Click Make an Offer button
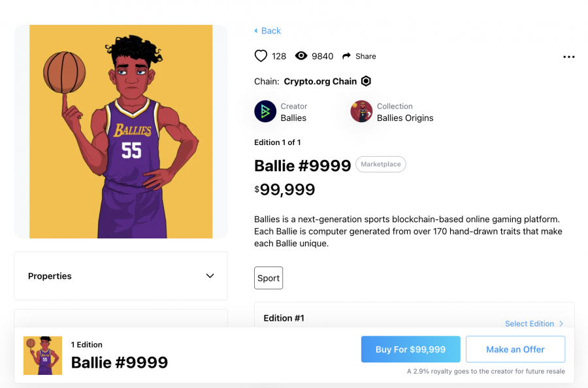 (515, 349)
